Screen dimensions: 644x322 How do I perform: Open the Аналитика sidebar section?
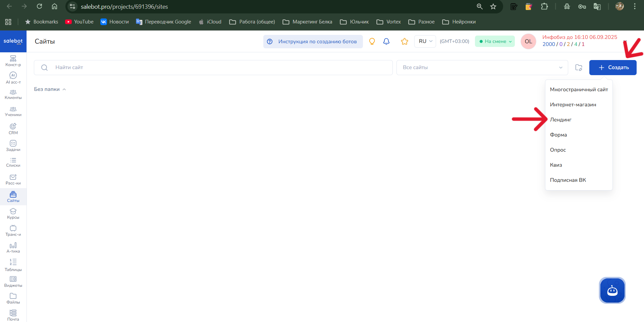coord(13,247)
